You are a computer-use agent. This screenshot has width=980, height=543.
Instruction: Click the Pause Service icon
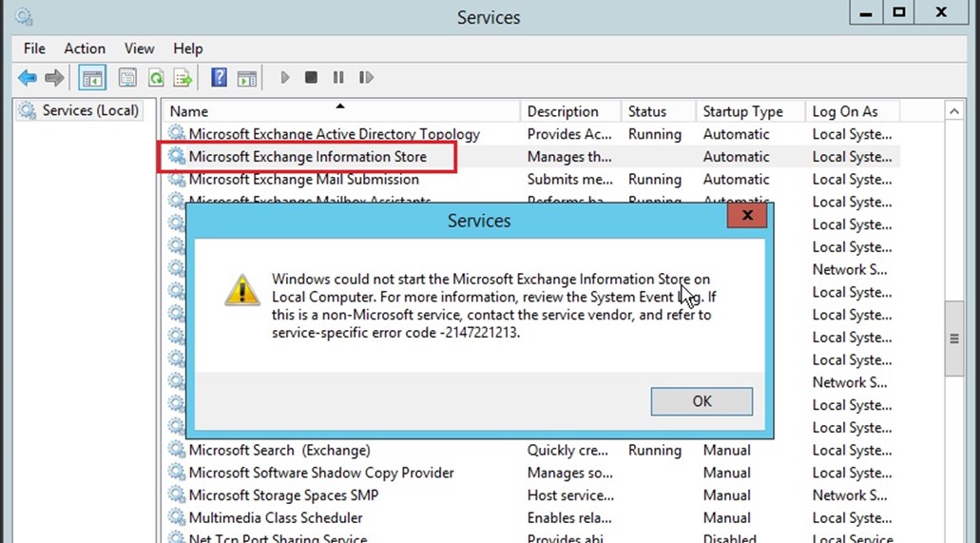338,78
